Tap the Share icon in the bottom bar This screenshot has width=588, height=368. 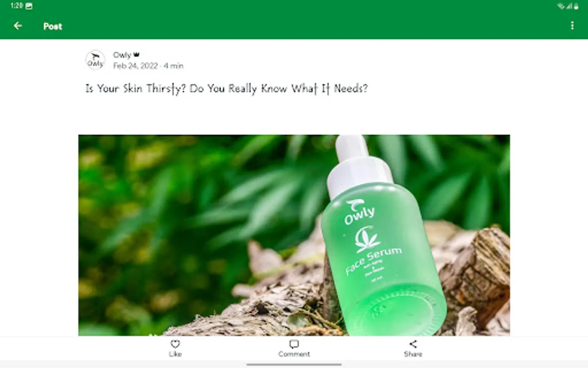[x=413, y=344]
